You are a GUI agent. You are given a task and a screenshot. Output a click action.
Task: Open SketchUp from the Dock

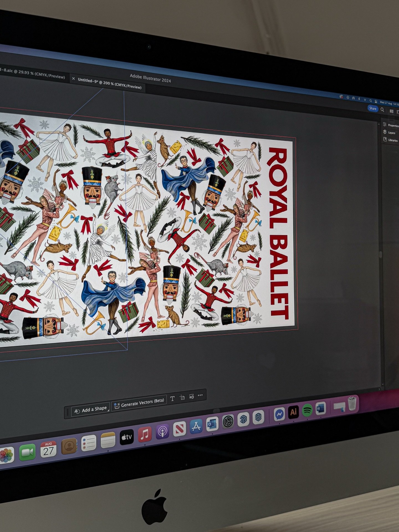click(243, 420)
